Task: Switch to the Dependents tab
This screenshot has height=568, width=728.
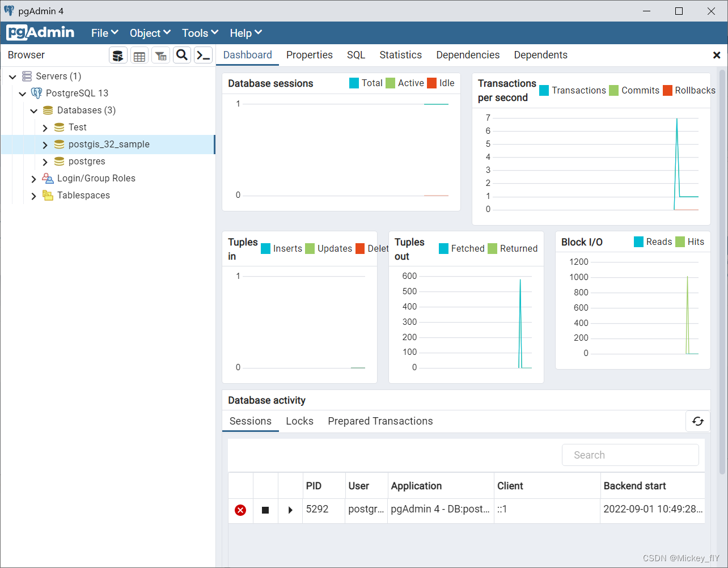Action: 541,55
